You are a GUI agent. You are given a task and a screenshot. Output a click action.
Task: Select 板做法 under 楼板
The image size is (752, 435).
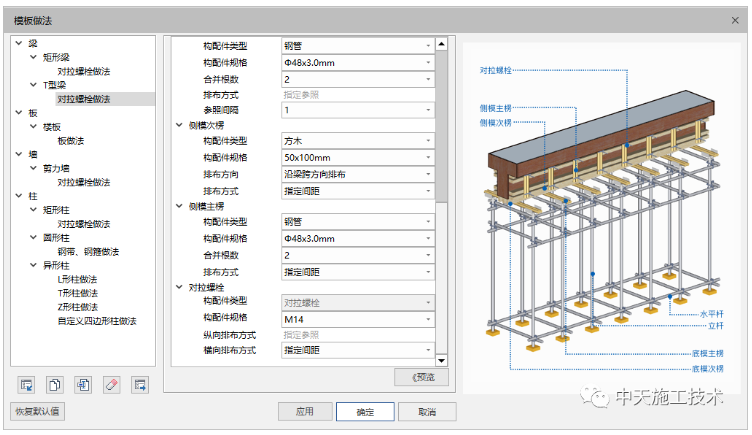(x=70, y=141)
